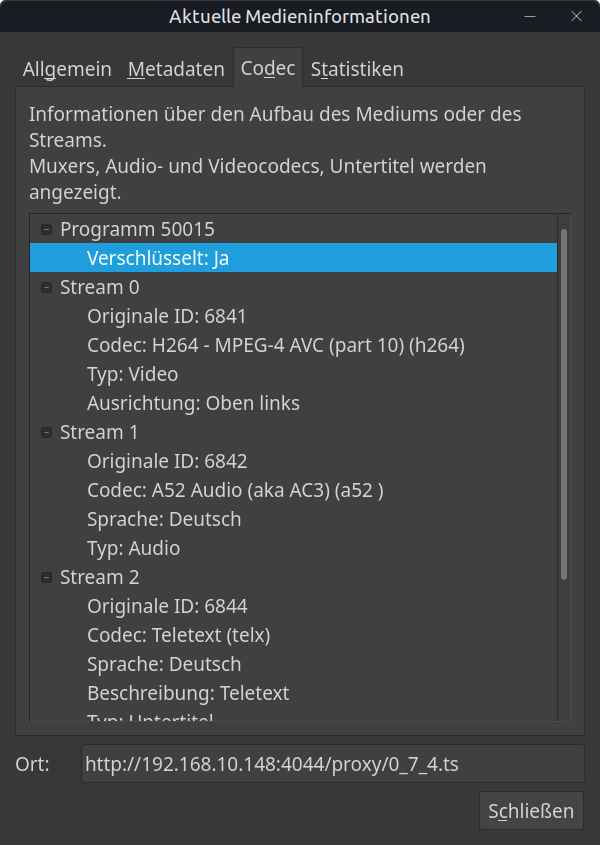Select the H264 codec entry
This screenshot has width=600, height=845.
(x=275, y=346)
